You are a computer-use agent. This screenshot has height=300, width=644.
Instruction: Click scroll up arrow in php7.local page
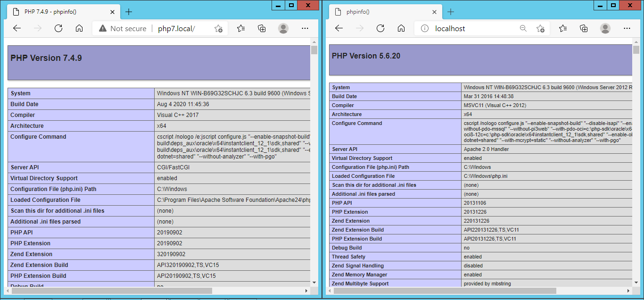click(314, 41)
